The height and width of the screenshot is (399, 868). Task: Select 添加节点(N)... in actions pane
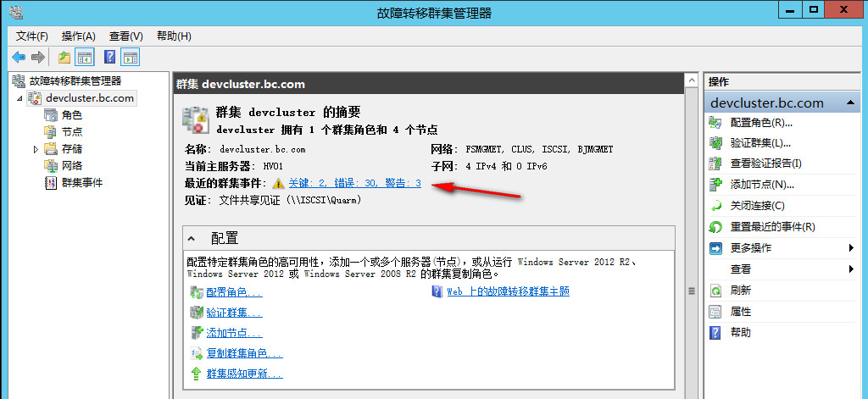[762, 185]
